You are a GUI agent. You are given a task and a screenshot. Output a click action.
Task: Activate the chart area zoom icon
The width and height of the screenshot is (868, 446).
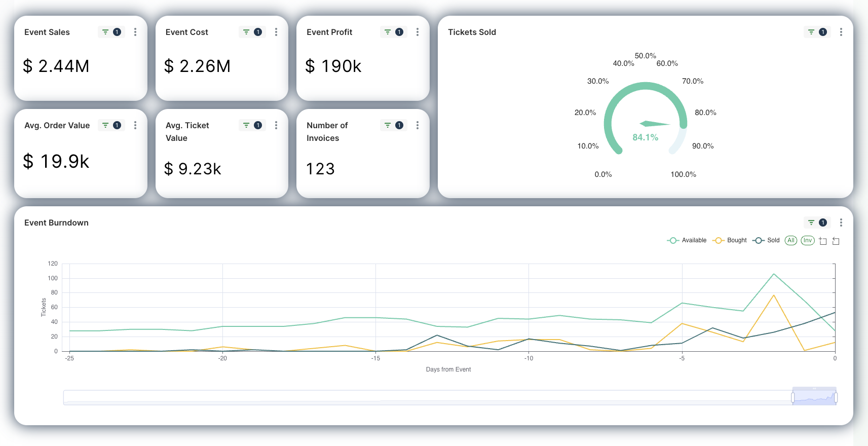[x=823, y=241]
